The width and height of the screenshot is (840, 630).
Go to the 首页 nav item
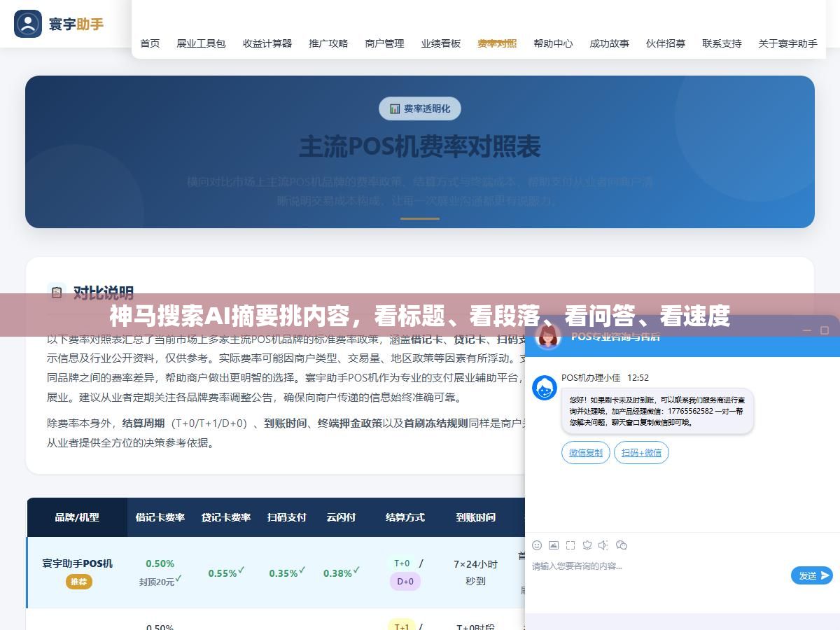[150, 43]
